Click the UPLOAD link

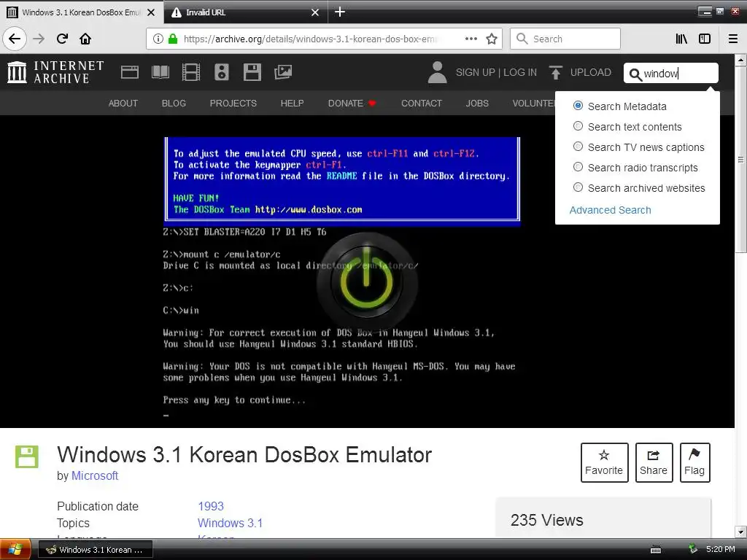coord(591,72)
